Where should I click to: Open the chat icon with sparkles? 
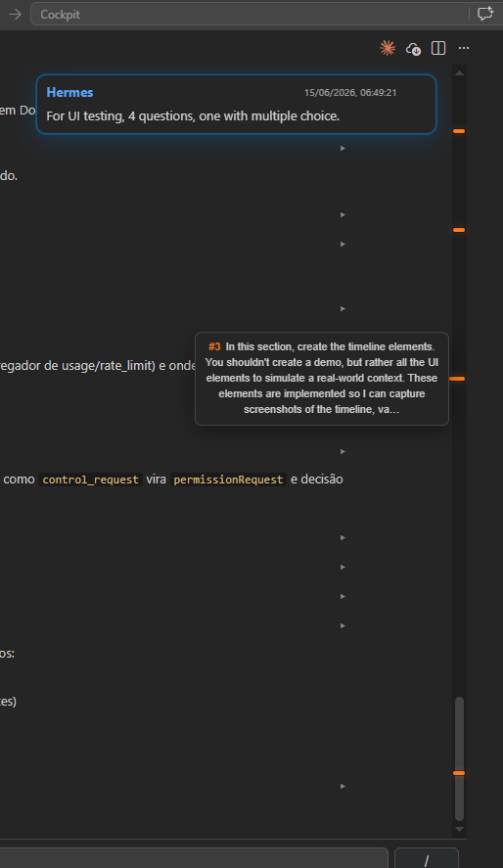point(485,14)
